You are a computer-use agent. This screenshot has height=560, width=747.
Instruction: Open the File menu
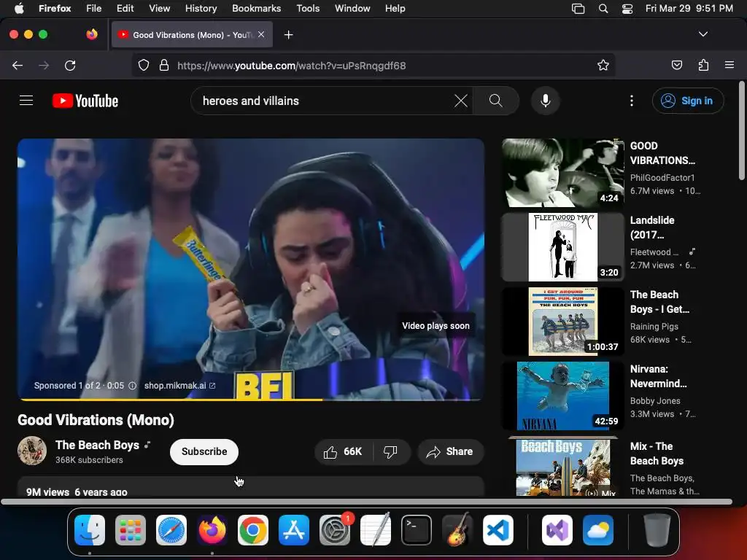click(x=93, y=8)
